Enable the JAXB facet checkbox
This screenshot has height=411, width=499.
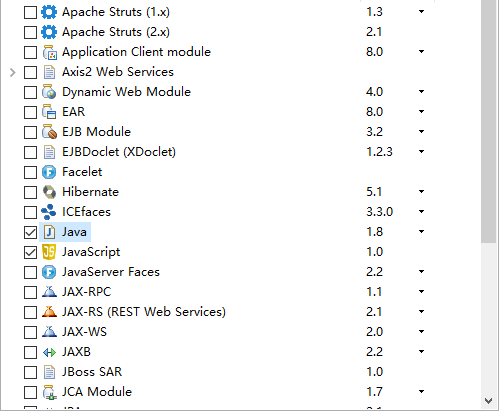click(30, 352)
